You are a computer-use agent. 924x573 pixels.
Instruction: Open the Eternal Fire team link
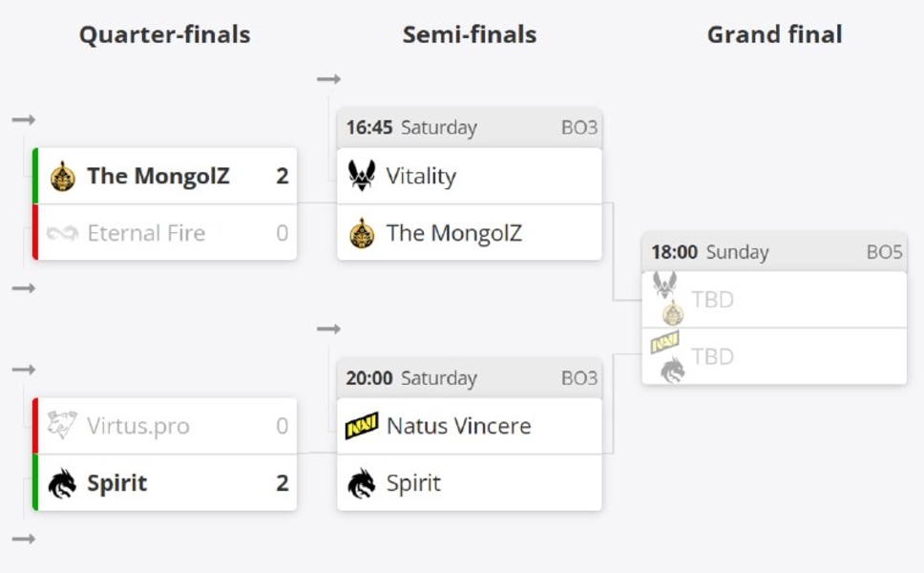click(146, 233)
